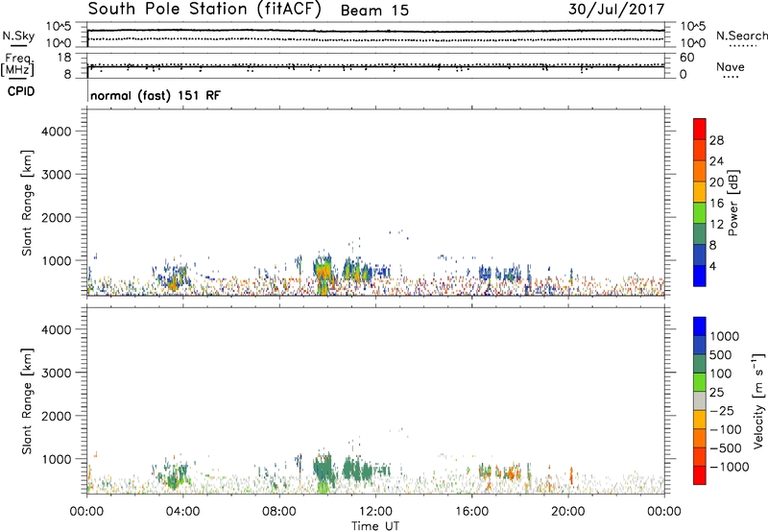
Task: Click the '12:00' time axis label
Action: 375,512
